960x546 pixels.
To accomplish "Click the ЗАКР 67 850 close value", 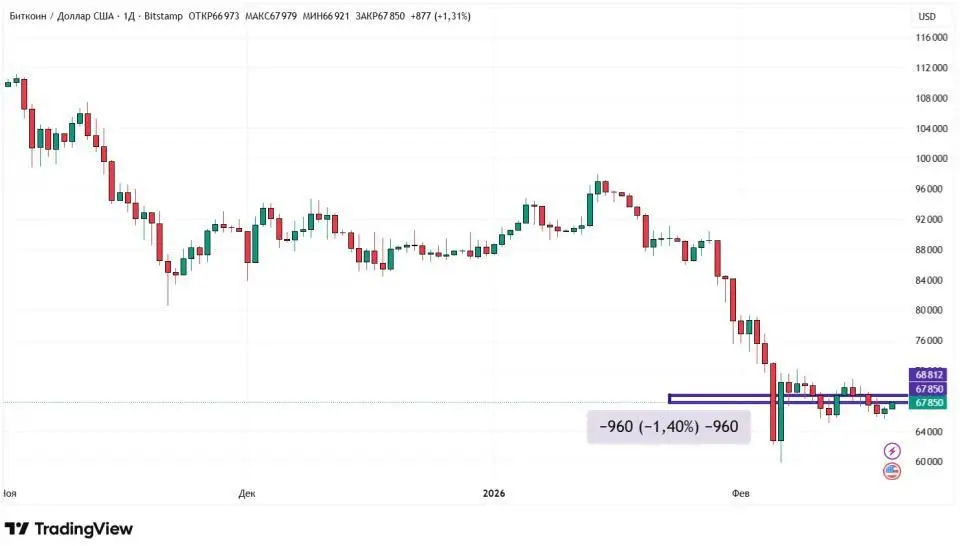I will 383,16.
